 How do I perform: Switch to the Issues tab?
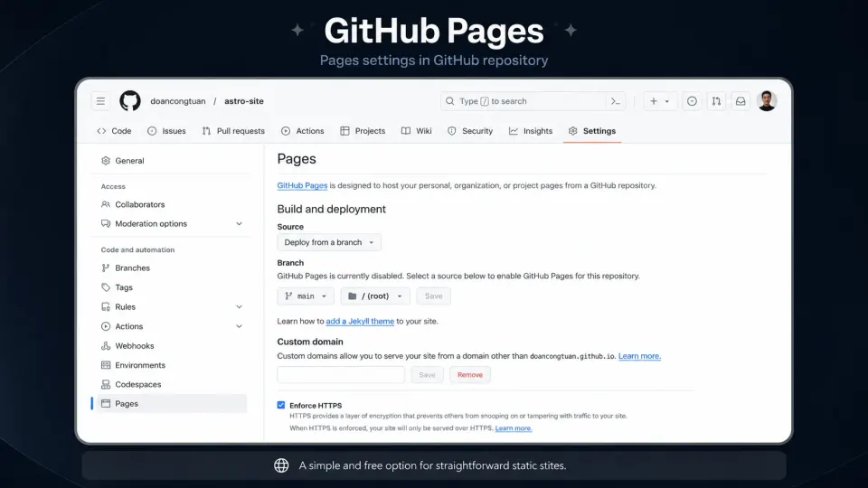point(166,131)
